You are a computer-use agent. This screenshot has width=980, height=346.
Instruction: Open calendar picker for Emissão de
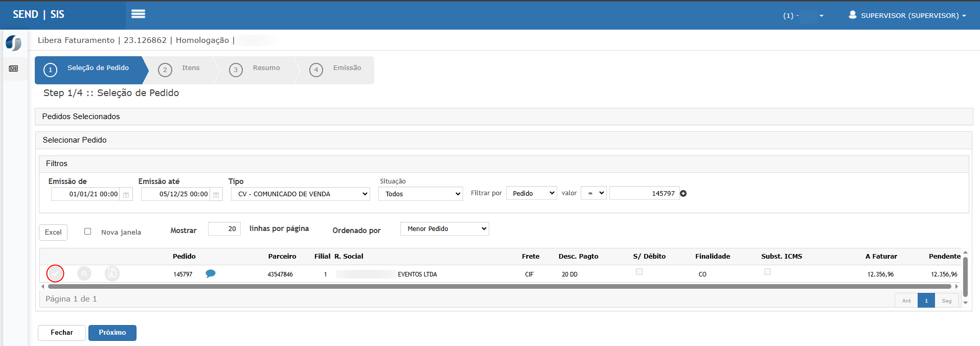coord(126,195)
